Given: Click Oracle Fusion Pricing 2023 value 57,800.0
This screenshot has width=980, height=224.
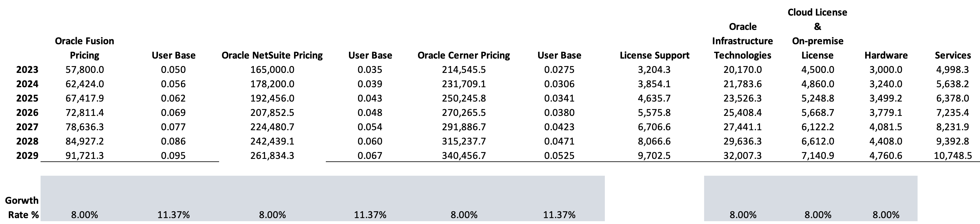Looking at the screenshot, I should point(85,70).
